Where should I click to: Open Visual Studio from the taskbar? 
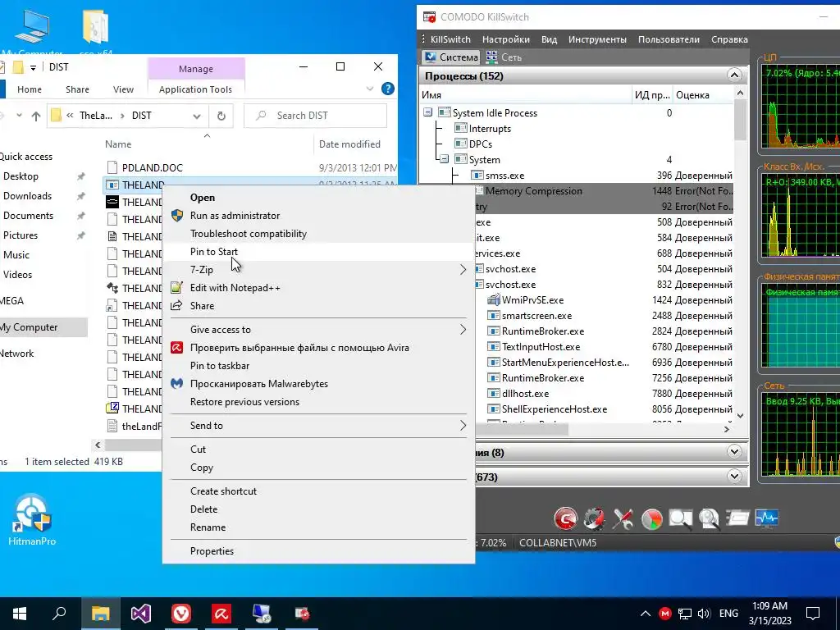tap(141, 614)
